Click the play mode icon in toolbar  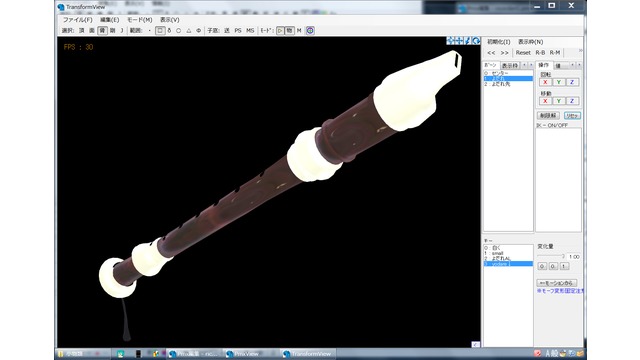pos(280,31)
